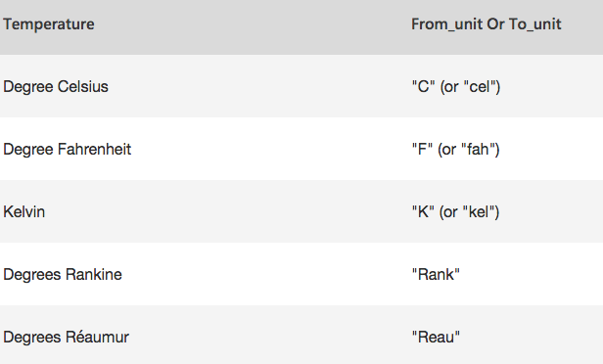This screenshot has height=364, width=603.
Task: Select the Degrees Rankine cell
Action: [63, 274]
